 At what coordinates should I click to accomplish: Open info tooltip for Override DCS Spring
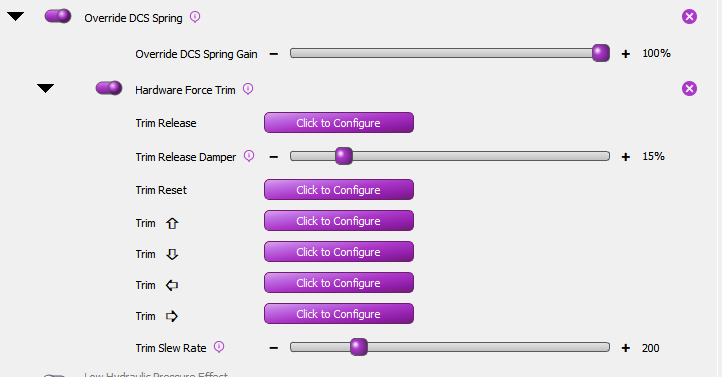click(195, 17)
